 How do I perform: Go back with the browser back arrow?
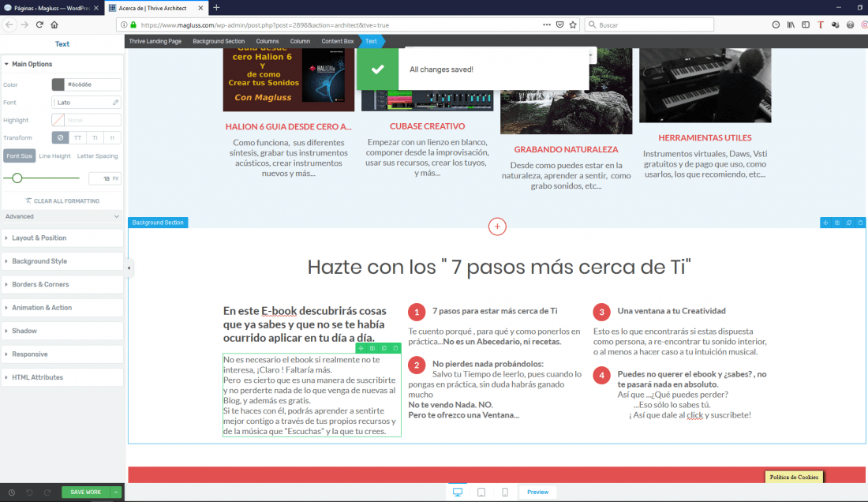pyautogui.click(x=9, y=25)
